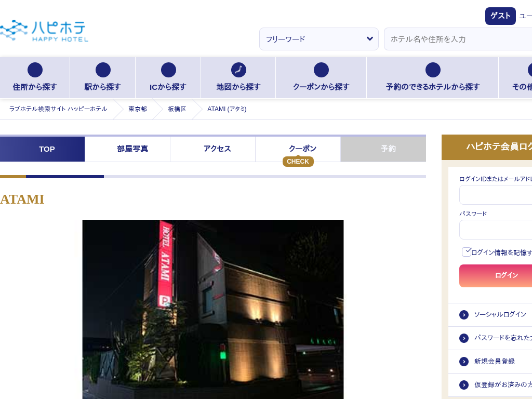Focus the パスワード input field
This screenshot has width=532, height=399.
[495, 230]
